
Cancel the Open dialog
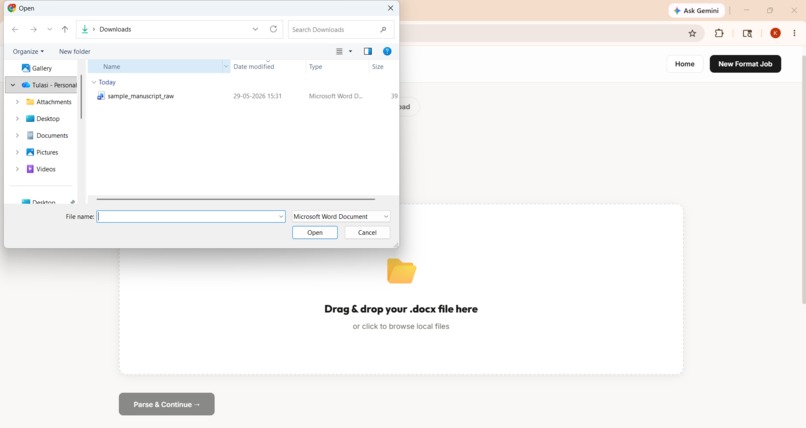tap(367, 233)
